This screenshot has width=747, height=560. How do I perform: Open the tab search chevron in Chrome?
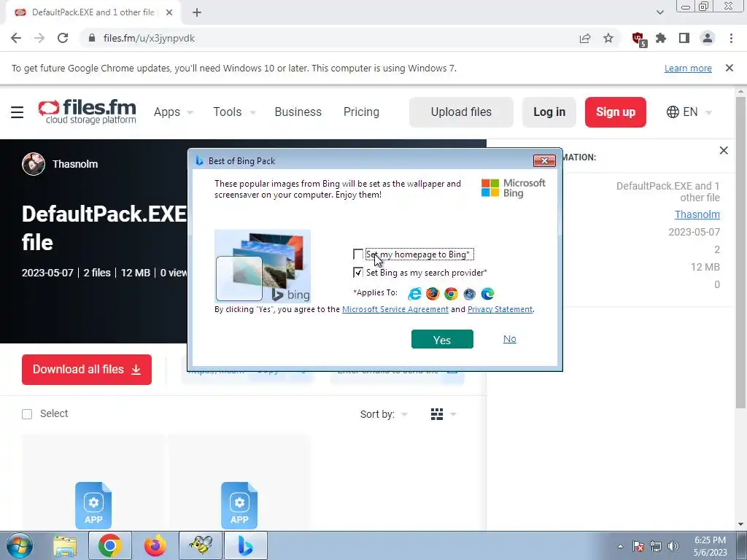659,12
